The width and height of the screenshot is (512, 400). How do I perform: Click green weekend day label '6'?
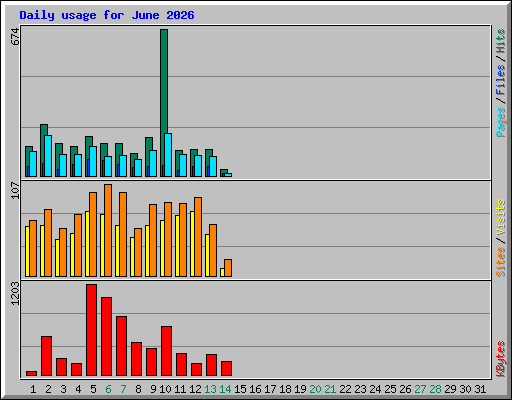pos(108,389)
